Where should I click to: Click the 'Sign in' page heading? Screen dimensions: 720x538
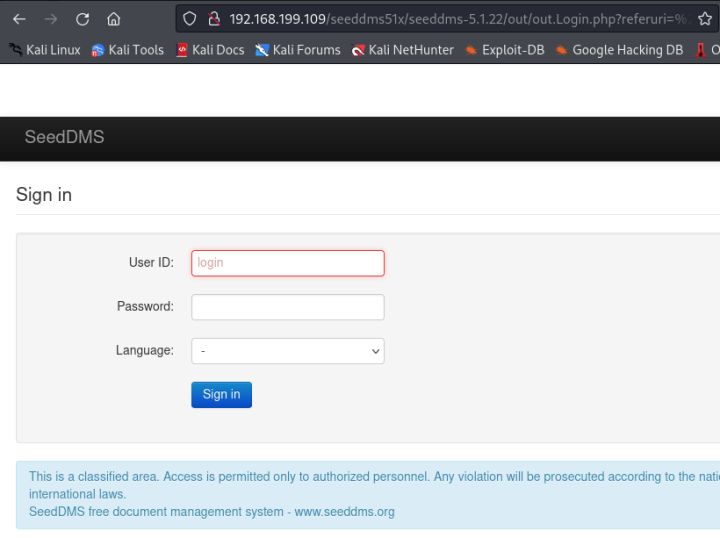coord(44,195)
